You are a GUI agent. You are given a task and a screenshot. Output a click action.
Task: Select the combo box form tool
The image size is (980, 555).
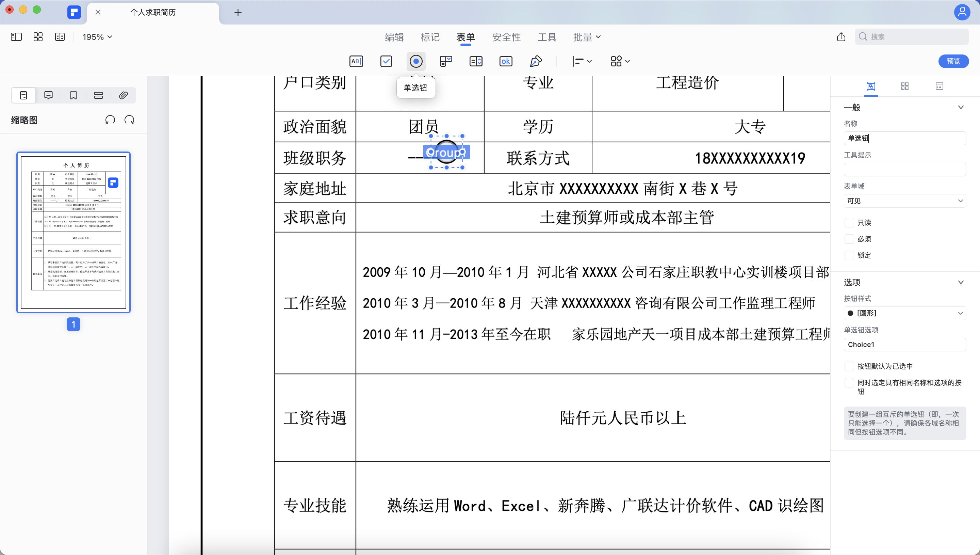[446, 61]
